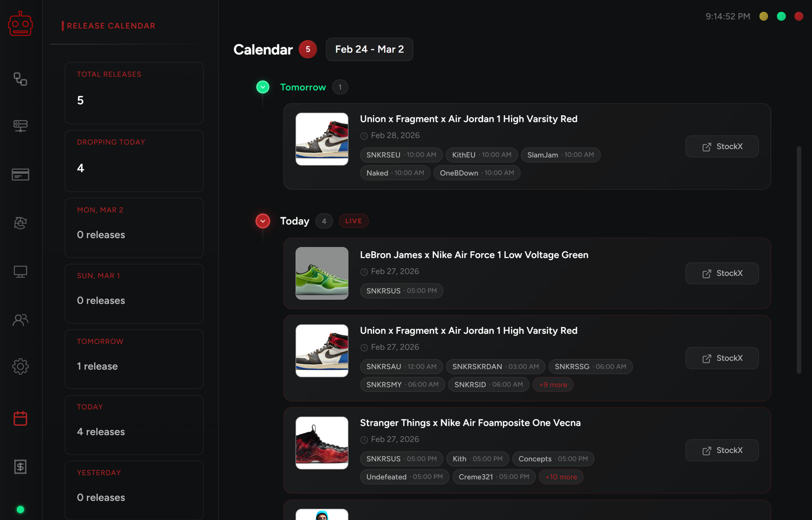This screenshot has height=520, width=812.
Task: Click the green LeBron Air Force 1 thumbnail
Action: coord(322,273)
